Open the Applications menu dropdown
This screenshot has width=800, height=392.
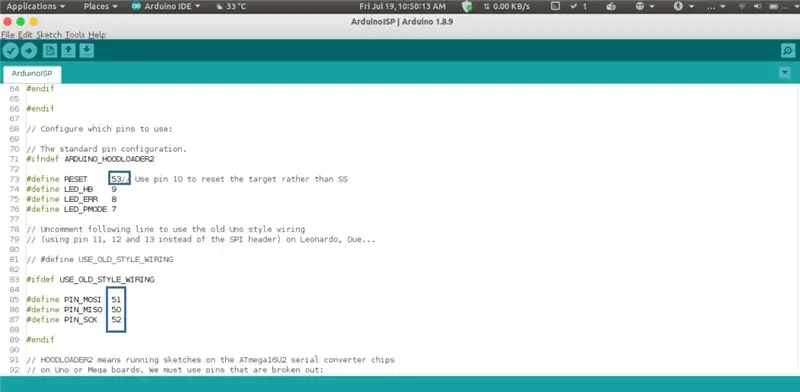(x=35, y=7)
